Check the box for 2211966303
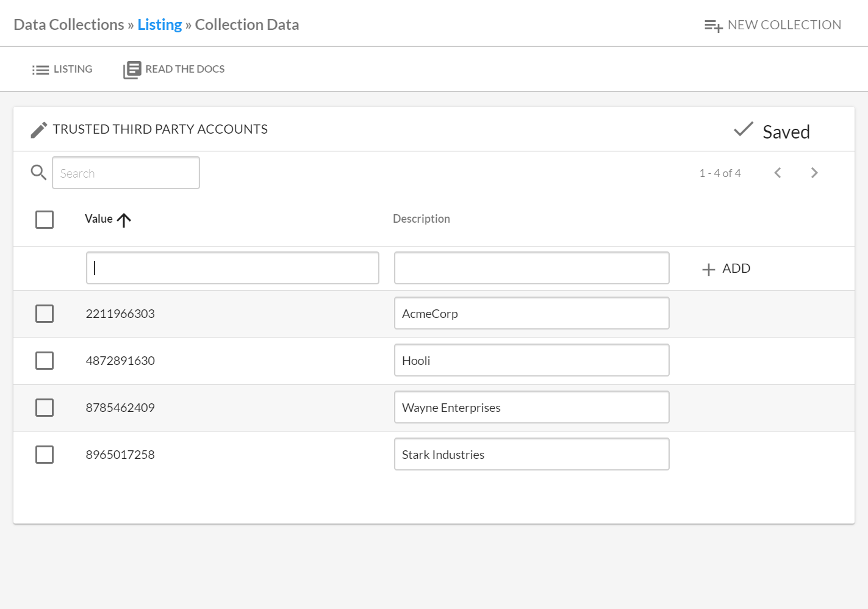Screen dimensions: 868x609 click(x=45, y=314)
